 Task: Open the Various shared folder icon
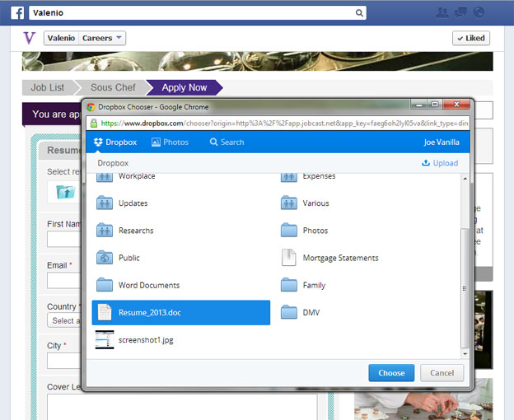289,203
